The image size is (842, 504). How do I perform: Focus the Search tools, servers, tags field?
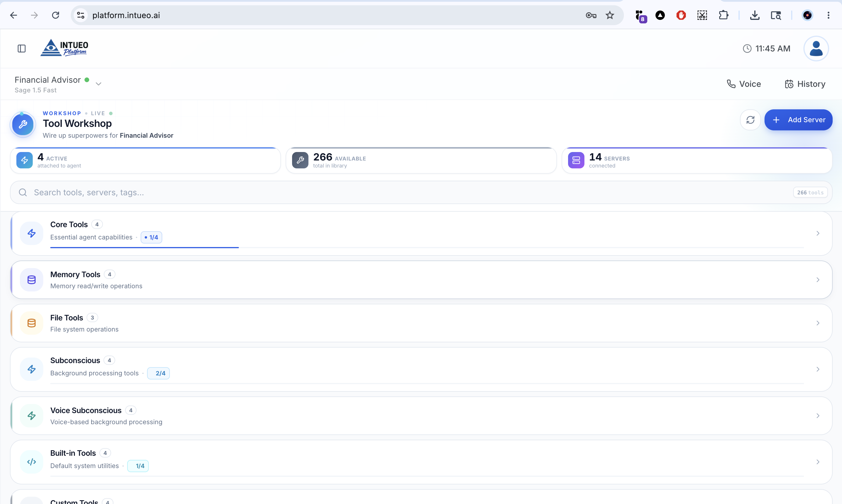pos(421,193)
